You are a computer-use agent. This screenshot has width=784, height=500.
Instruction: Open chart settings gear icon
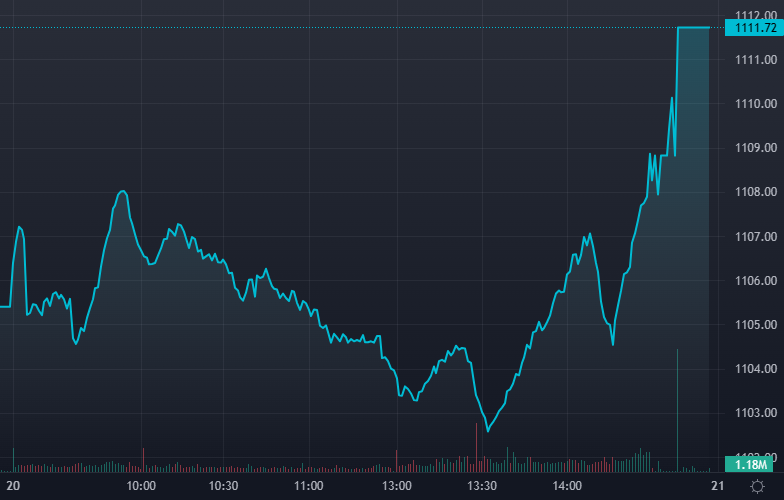[x=756, y=485]
